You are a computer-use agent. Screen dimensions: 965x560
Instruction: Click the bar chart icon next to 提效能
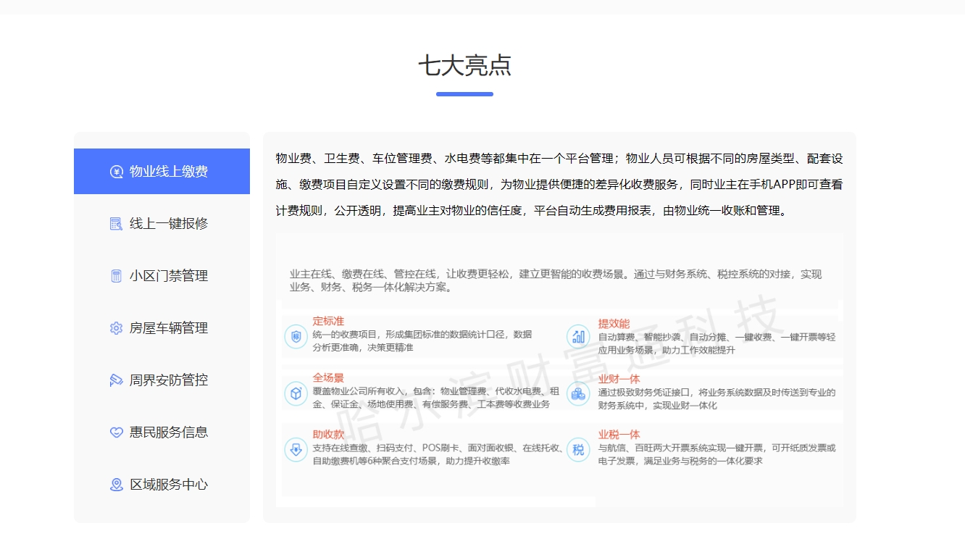(578, 336)
